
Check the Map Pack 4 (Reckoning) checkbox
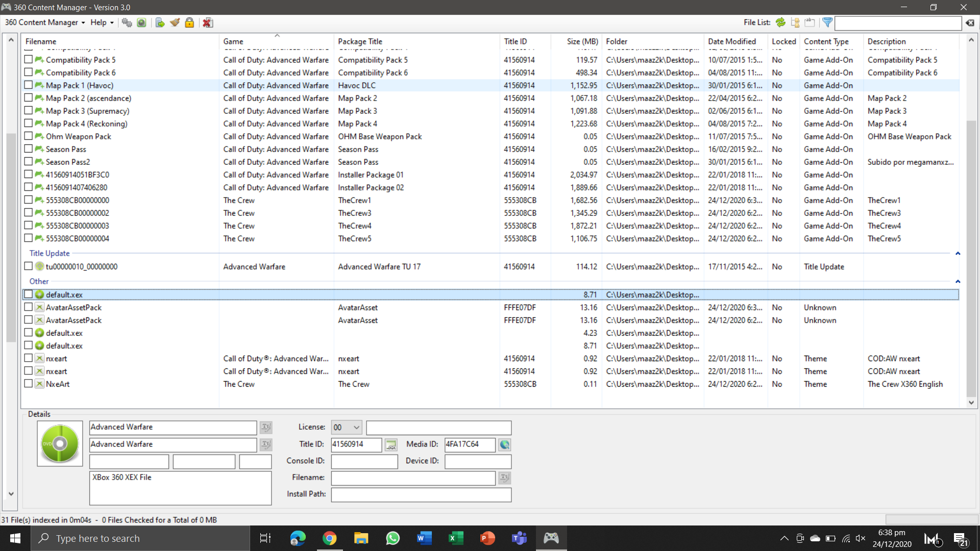29,123
